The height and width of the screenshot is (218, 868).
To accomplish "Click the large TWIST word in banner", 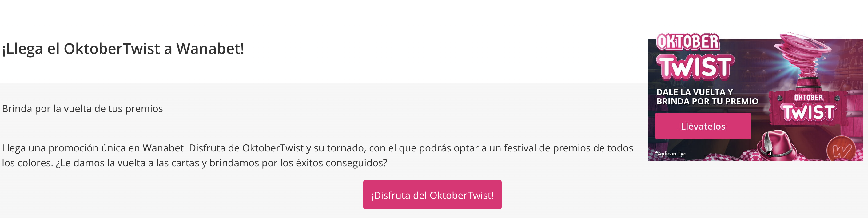I will tap(695, 67).
